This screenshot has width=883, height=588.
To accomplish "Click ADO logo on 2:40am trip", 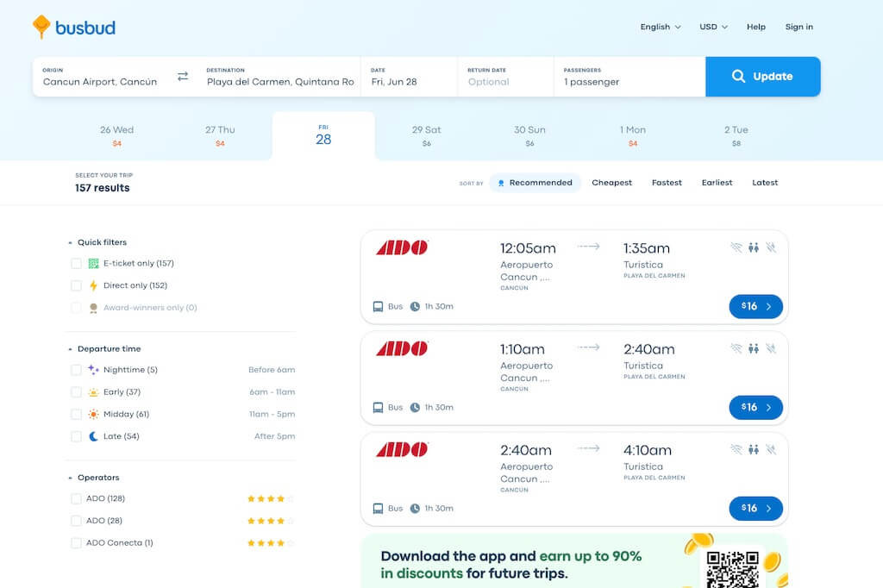I will (402, 449).
